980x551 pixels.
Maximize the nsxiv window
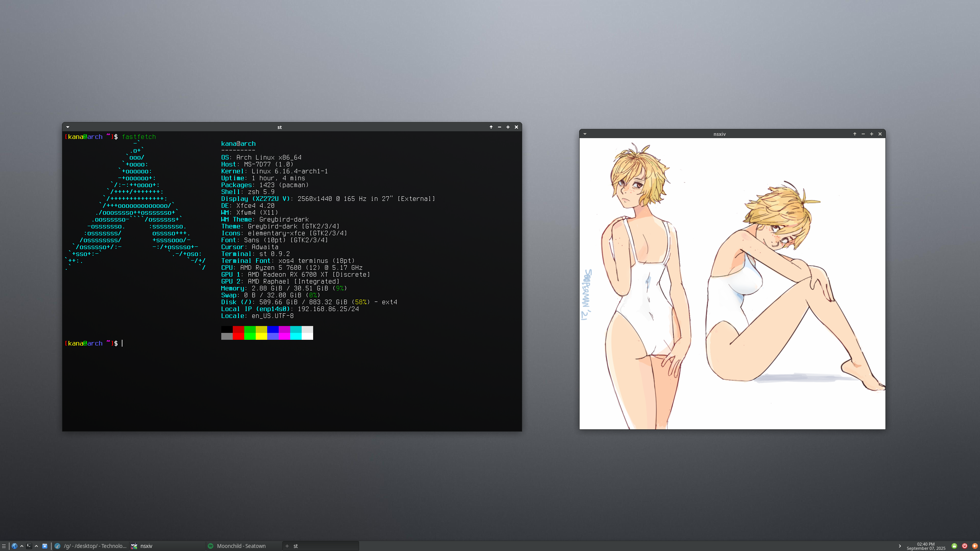872,134
